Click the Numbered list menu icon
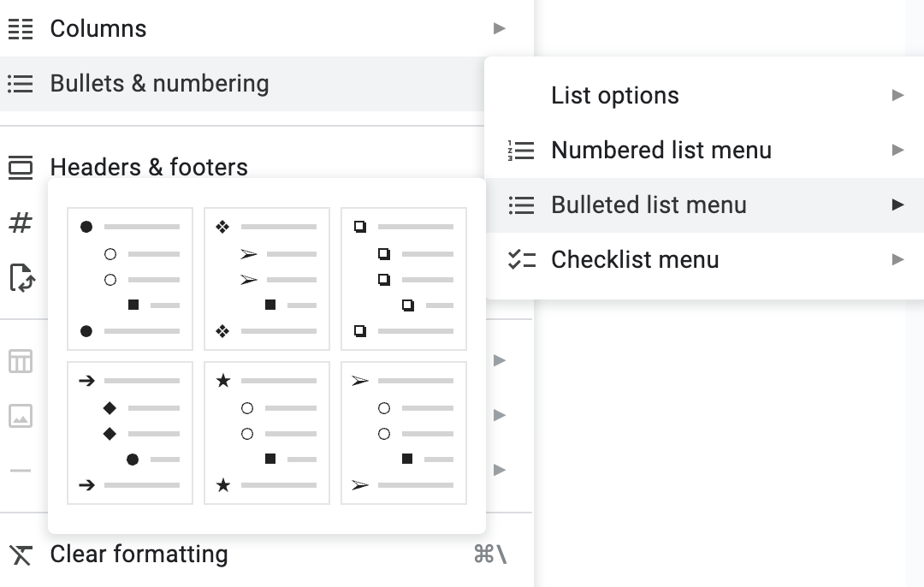Image resolution: width=924 pixels, height=587 pixels. click(x=521, y=151)
